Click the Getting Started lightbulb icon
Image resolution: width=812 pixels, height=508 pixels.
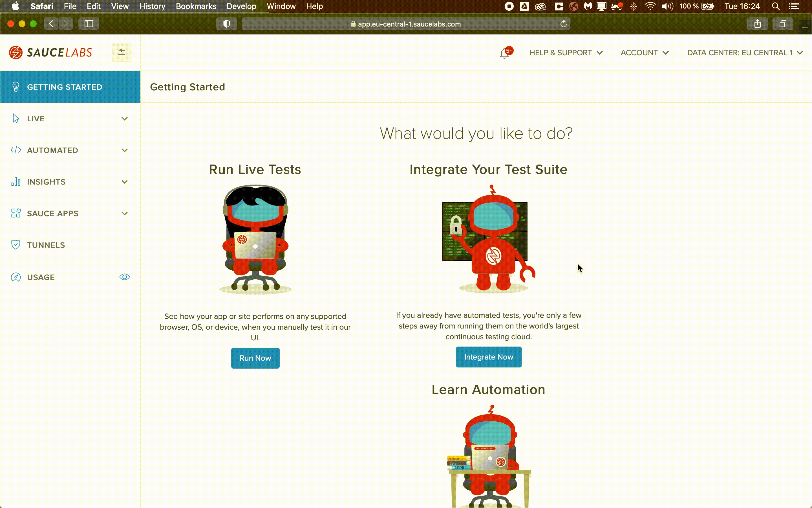point(16,87)
